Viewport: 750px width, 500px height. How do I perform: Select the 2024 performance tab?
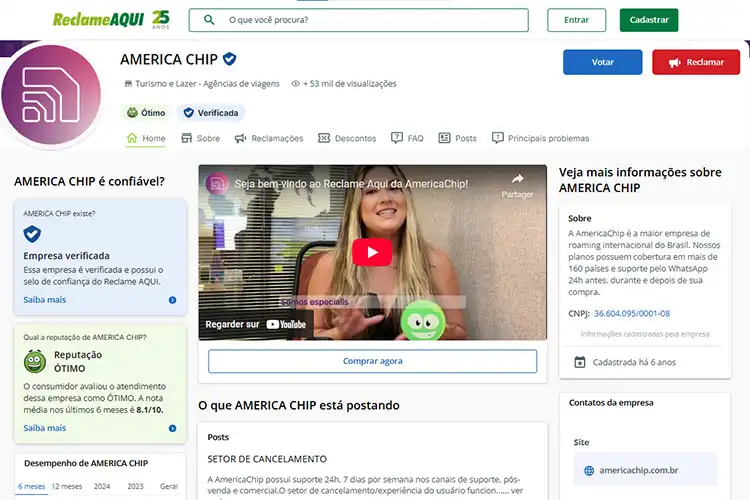coord(102,486)
